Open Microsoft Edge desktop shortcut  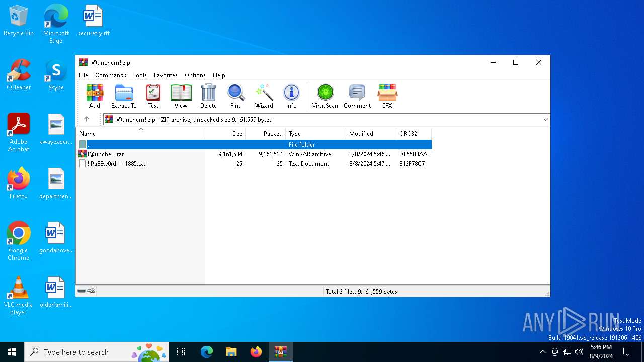[x=56, y=24]
